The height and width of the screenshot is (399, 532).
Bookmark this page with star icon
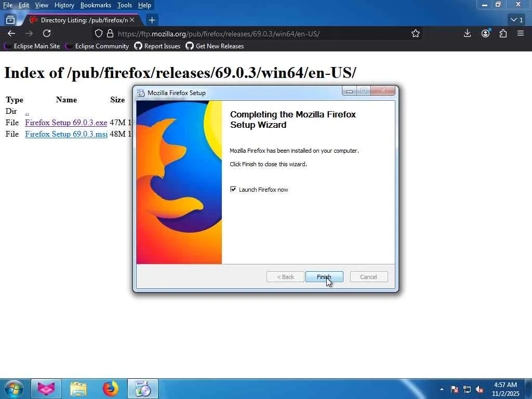click(415, 33)
